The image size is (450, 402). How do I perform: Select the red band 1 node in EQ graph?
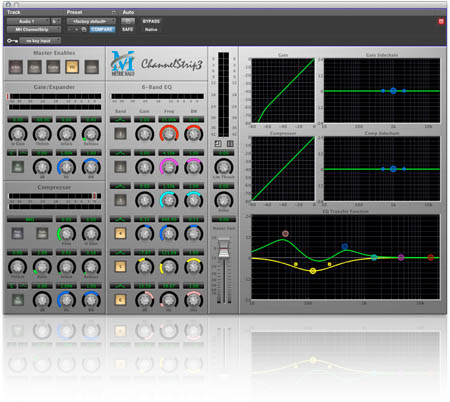(x=431, y=257)
